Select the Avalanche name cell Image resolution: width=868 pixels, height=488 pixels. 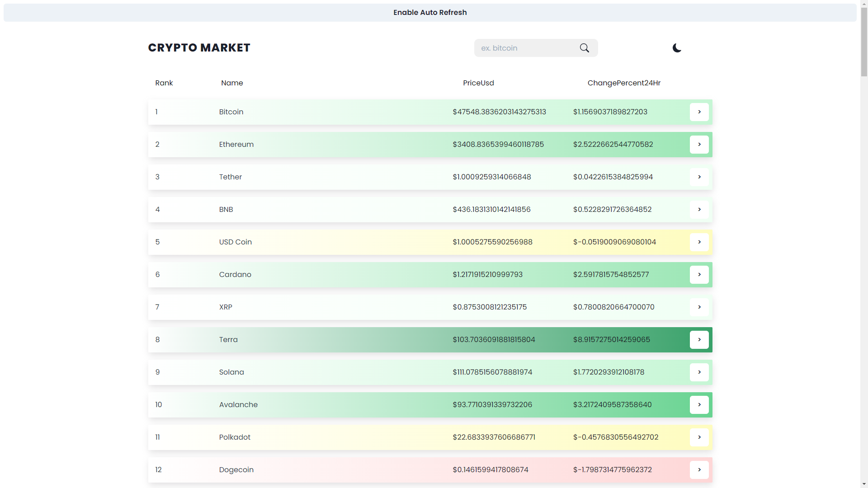tap(238, 405)
